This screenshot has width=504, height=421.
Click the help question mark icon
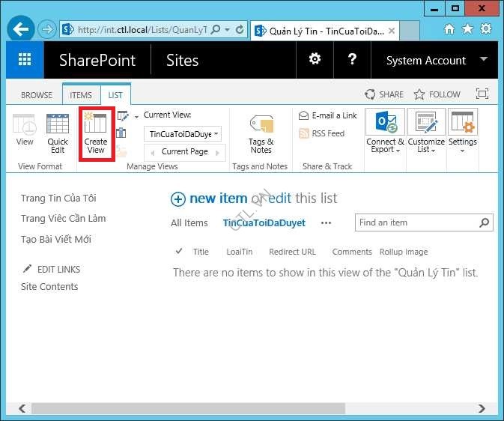(x=353, y=60)
